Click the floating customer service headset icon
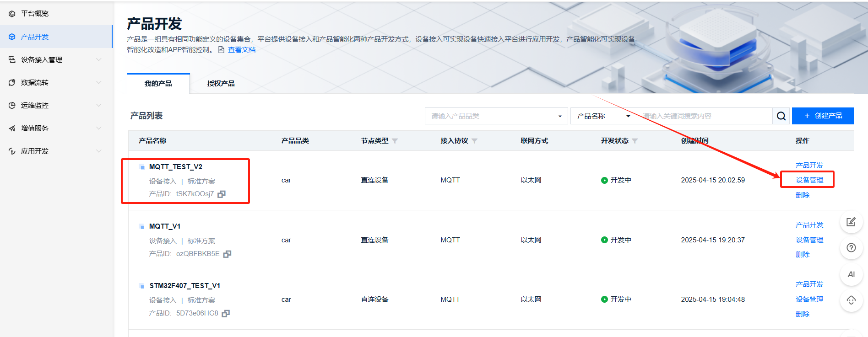Screen dimensions: 868x337 [x=851, y=300]
